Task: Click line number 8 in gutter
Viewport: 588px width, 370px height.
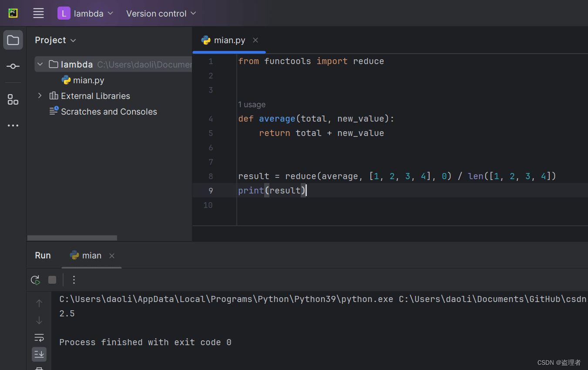Action: pos(211,176)
